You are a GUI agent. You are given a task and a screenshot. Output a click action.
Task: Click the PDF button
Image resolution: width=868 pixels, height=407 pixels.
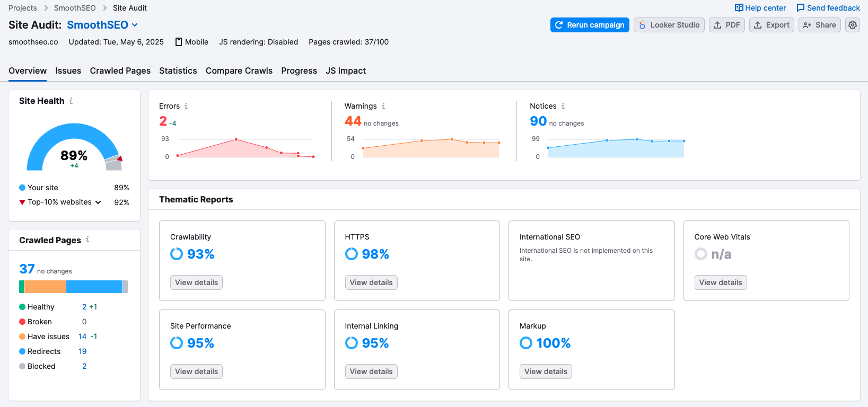(x=727, y=25)
